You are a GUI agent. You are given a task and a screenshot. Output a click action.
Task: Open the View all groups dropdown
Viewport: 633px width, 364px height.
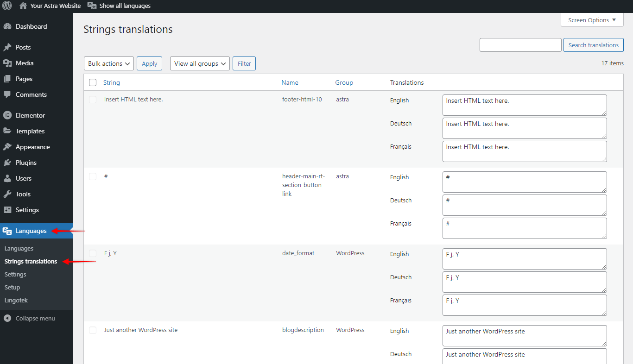(x=199, y=63)
